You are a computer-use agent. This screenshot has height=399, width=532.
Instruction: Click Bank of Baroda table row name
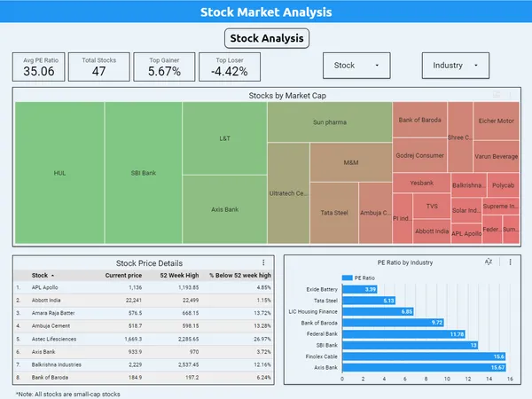pos(50,378)
